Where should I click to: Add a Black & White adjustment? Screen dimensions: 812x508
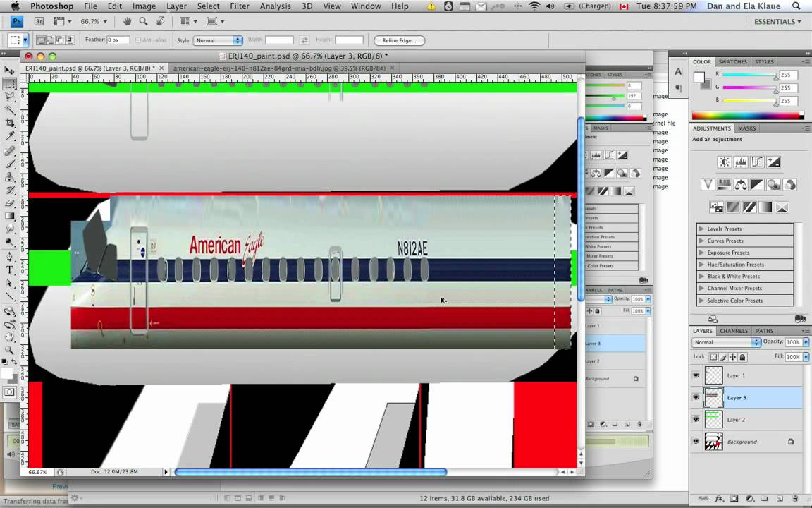coord(757,185)
